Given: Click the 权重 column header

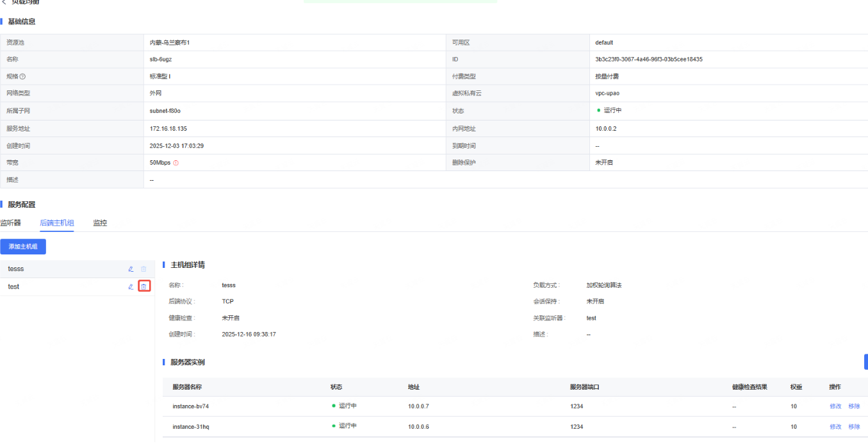Looking at the screenshot, I should [x=796, y=387].
